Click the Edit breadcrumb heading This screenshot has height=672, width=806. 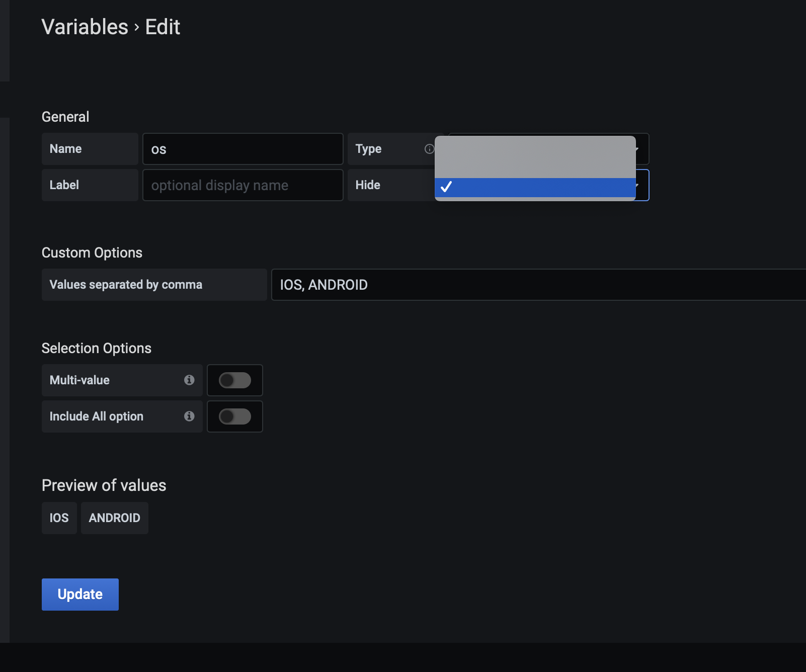click(x=162, y=27)
